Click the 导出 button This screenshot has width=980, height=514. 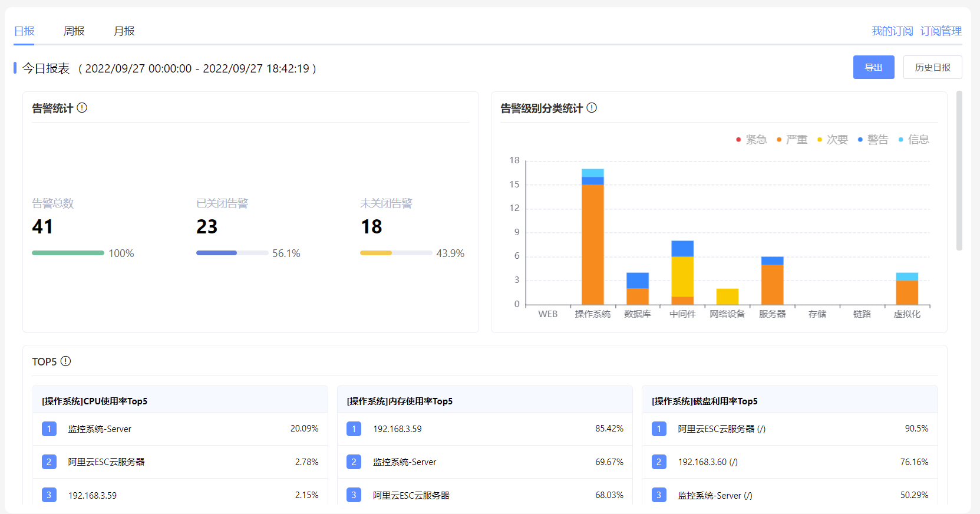tap(874, 67)
